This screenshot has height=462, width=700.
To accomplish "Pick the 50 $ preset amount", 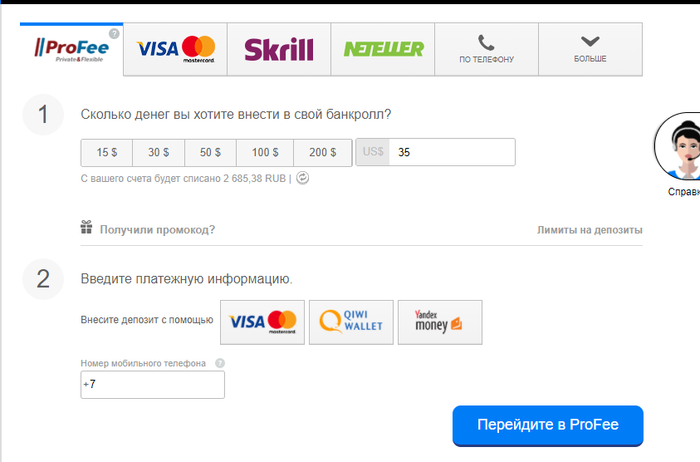I will [x=210, y=153].
